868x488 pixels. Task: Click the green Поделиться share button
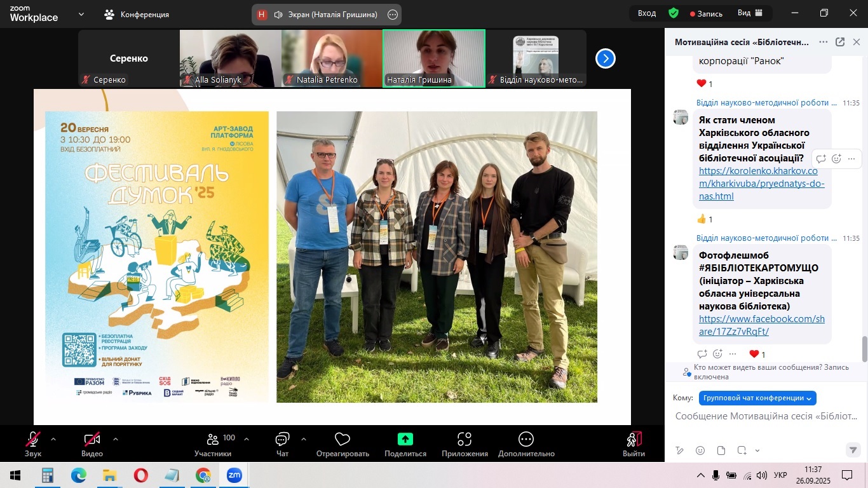[405, 444]
